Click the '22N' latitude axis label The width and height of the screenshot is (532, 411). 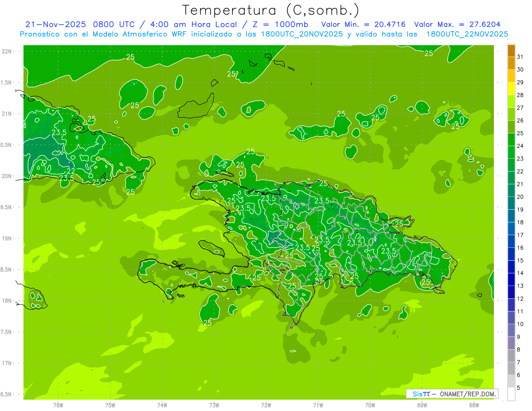click(x=8, y=51)
